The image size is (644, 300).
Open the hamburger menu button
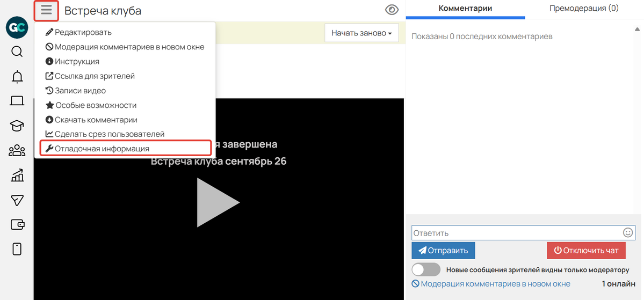(46, 11)
